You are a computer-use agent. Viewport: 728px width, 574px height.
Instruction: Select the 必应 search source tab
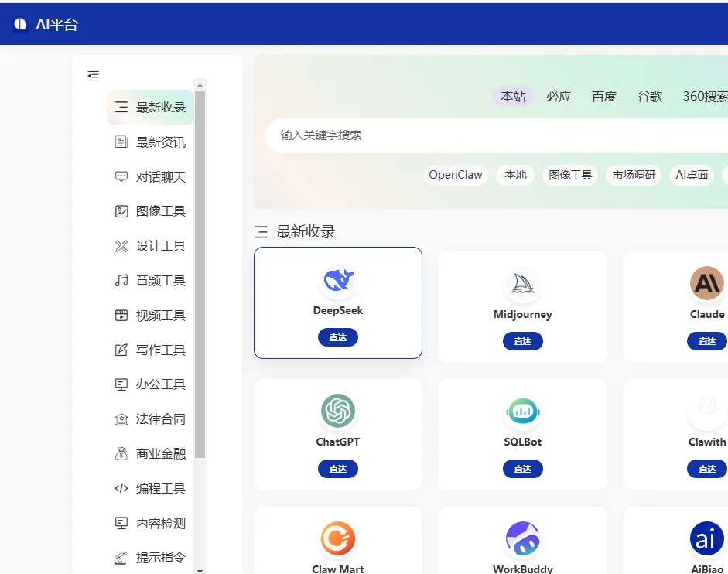pyautogui.click(x=559, y=96)
